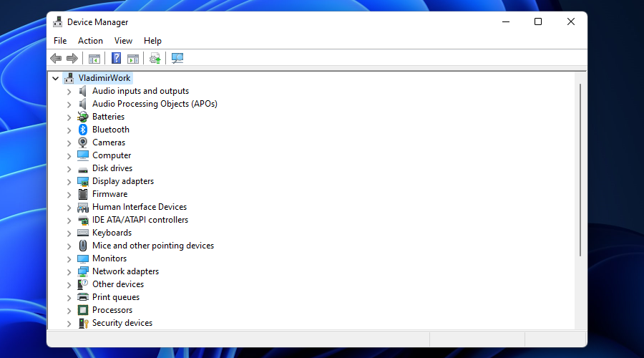Expand the Display adapters category
Image resolution: width=644 pixels, height=358 pixels.
click(69, 182)
